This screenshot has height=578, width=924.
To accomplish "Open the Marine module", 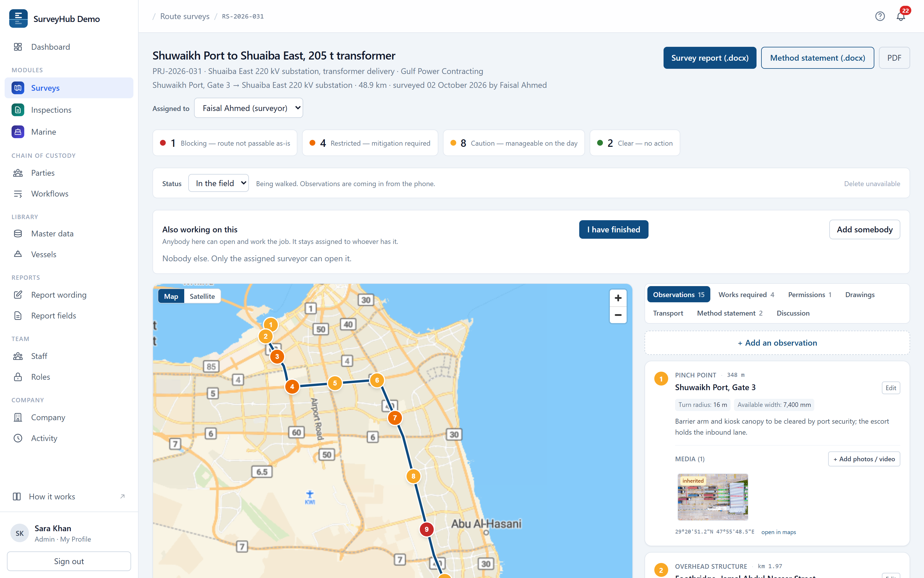I will 69,131.
